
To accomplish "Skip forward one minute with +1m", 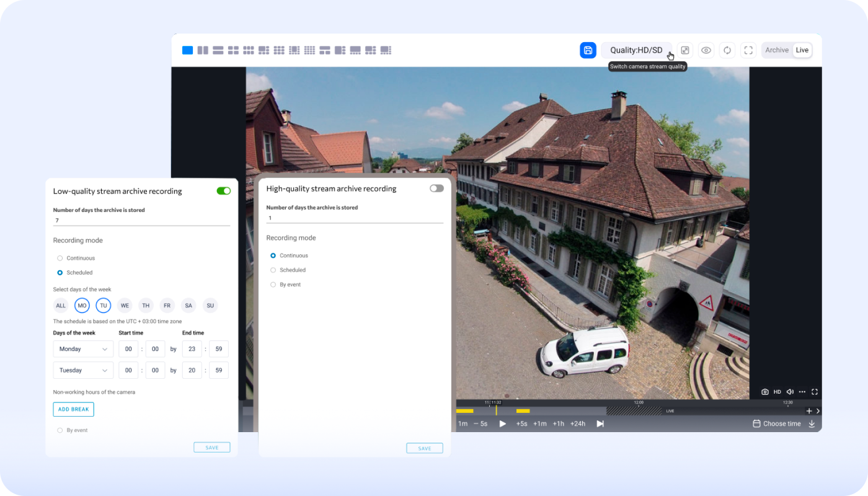I will pos(540,423).
